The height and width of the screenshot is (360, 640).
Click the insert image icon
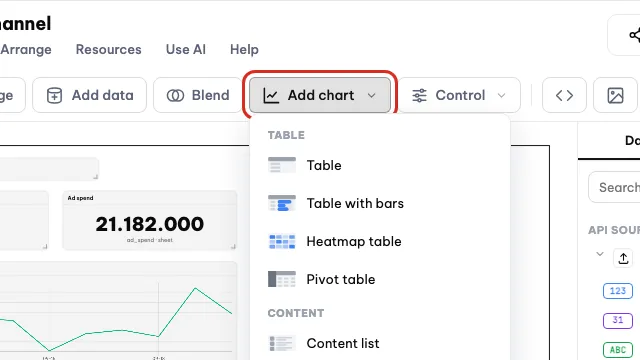(615, 95)
